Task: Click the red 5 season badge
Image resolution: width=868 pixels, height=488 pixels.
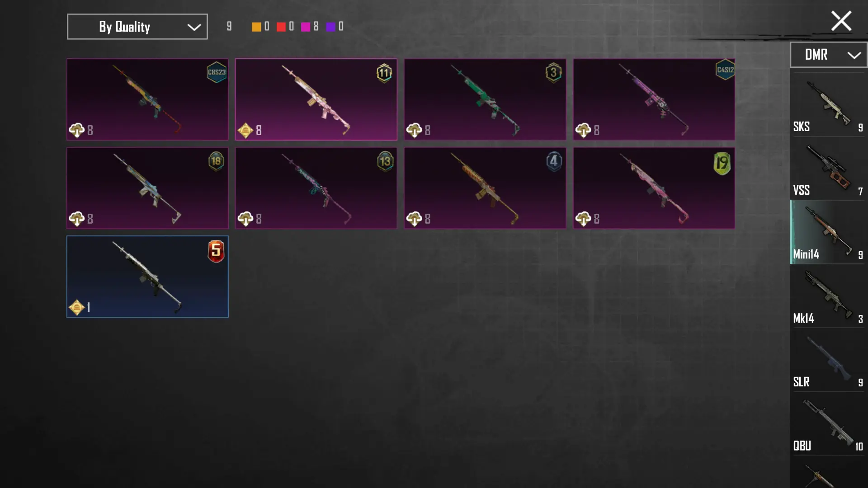Action: click(x=216, y=251)
